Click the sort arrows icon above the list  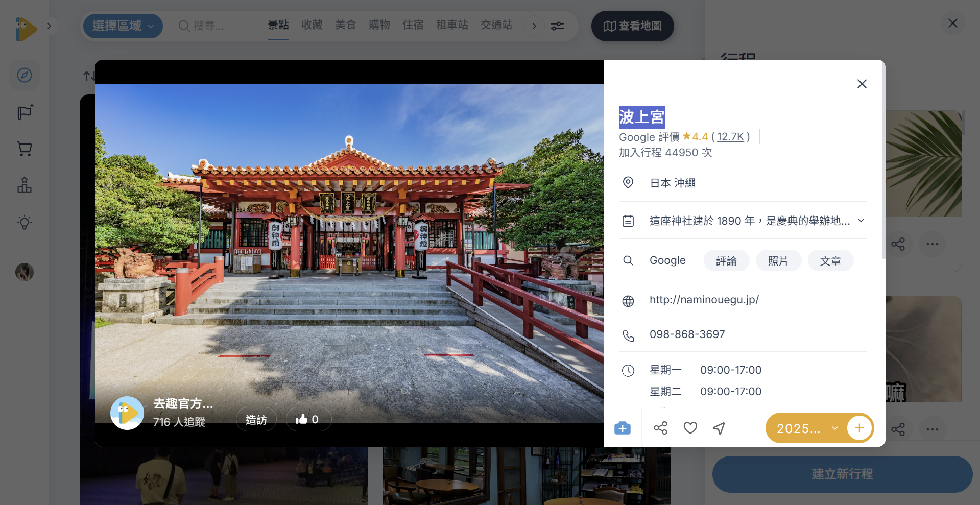pyautogui.click(x=88, y=76)
